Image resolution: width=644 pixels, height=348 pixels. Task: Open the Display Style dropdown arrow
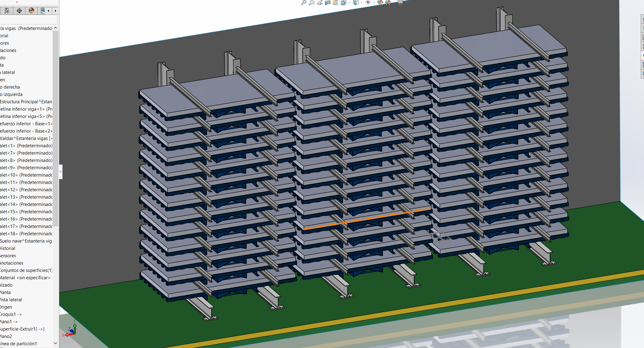[362, 3]
